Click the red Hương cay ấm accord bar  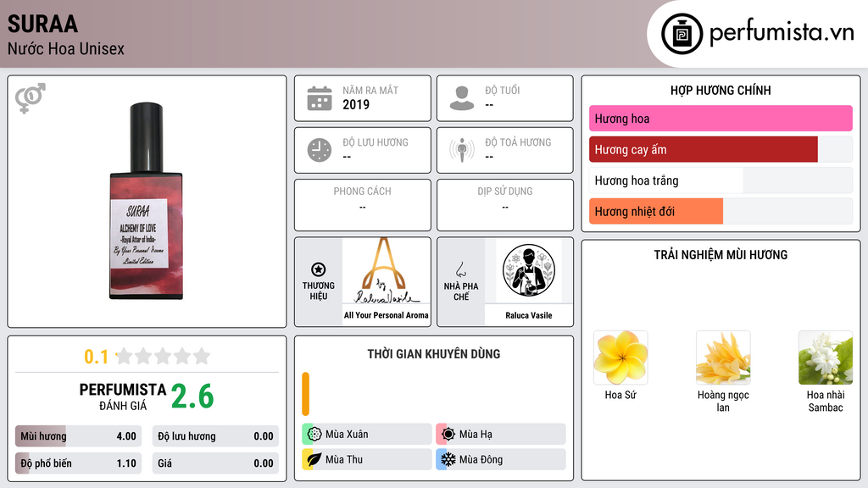click(x=703, y=149)
